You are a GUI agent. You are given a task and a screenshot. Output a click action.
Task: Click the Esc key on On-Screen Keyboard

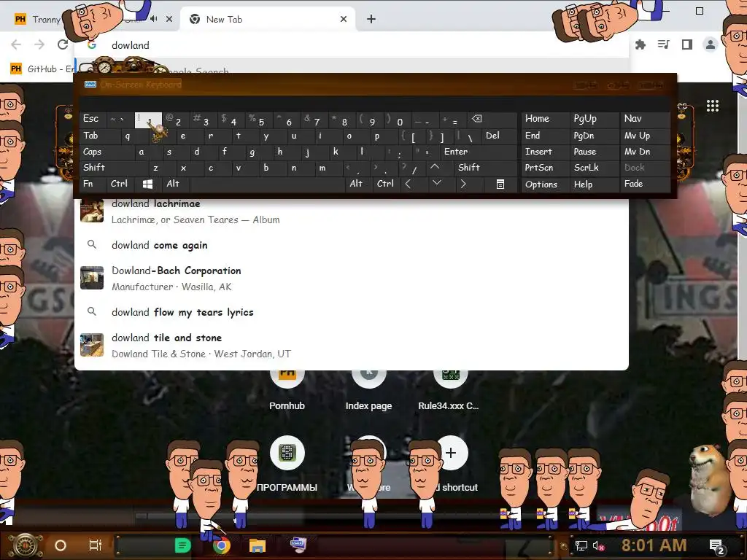click(93, 119)
